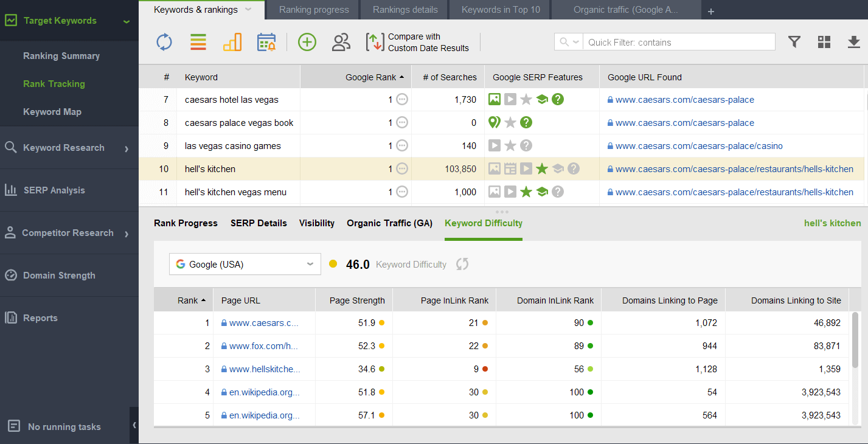Open the Visibility tab
868x444 pixels.
pos(317,223)
